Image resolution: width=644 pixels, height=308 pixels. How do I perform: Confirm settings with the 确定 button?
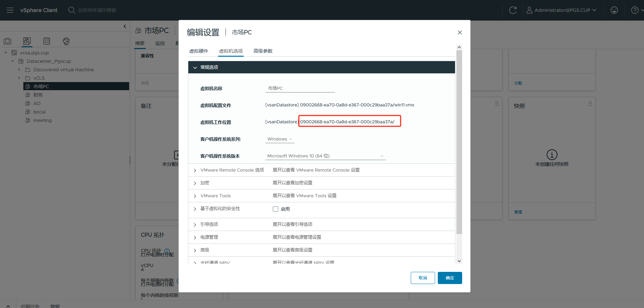tap(450, 278)
